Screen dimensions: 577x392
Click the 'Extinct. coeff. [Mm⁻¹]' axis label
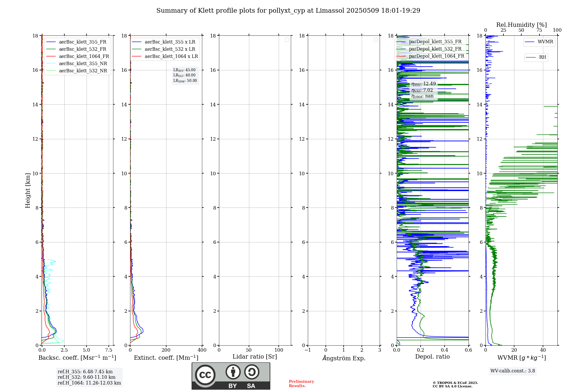(x=166, y=358)
